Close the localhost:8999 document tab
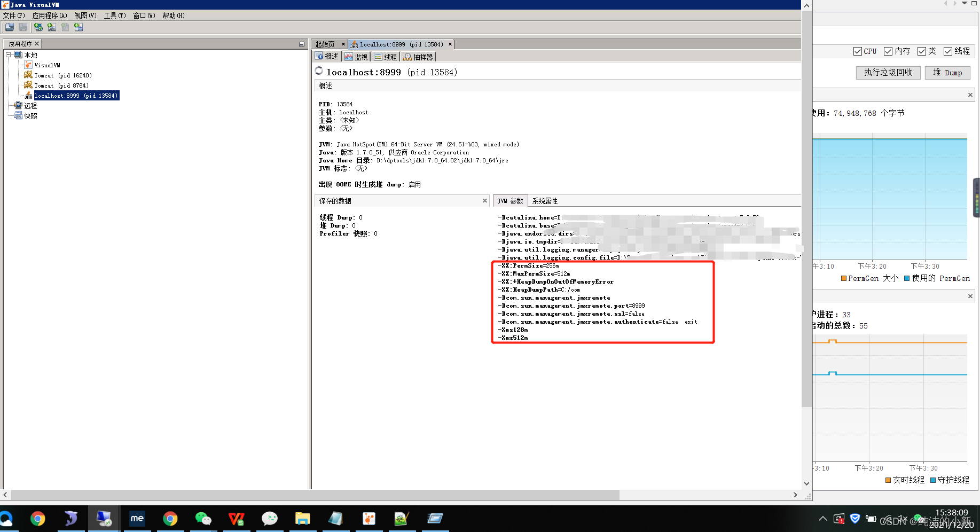This screenshot has height=532, width=980. tap(450, 44)
